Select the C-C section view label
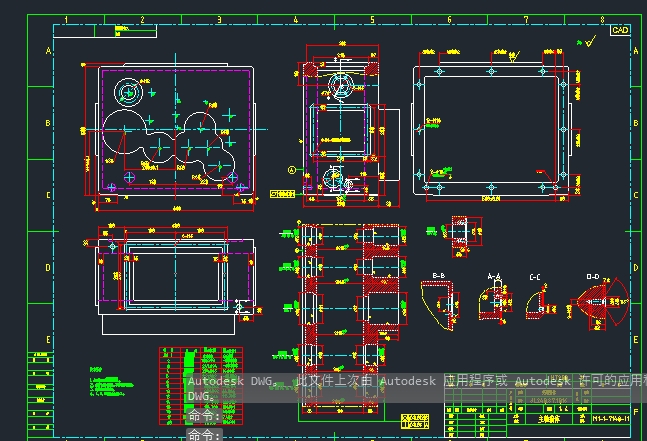Image resolution: width=647 pixels, height=441 pixels. coord(535,277)
